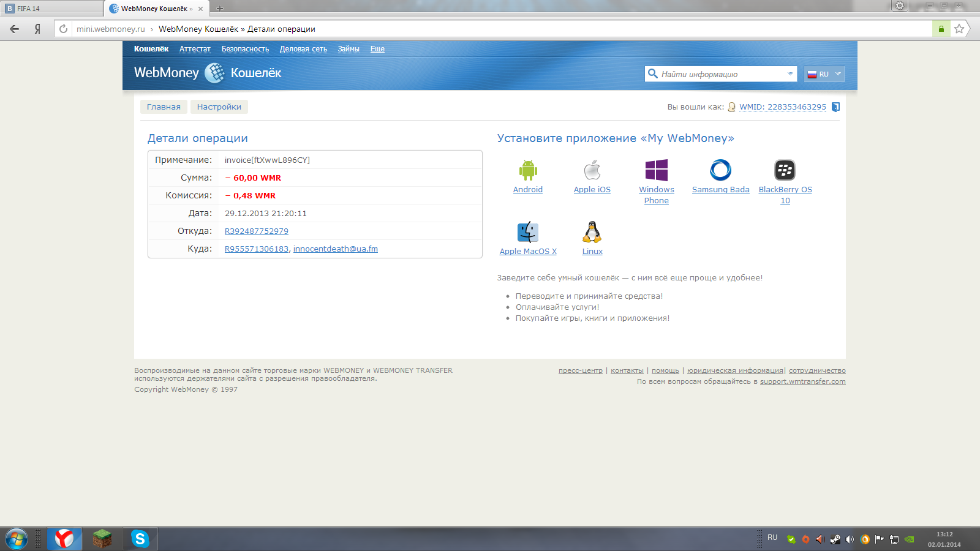This screenshot has height=551, width=980.
Task: Open the network connection tray icon
Action: pos(894,539)
